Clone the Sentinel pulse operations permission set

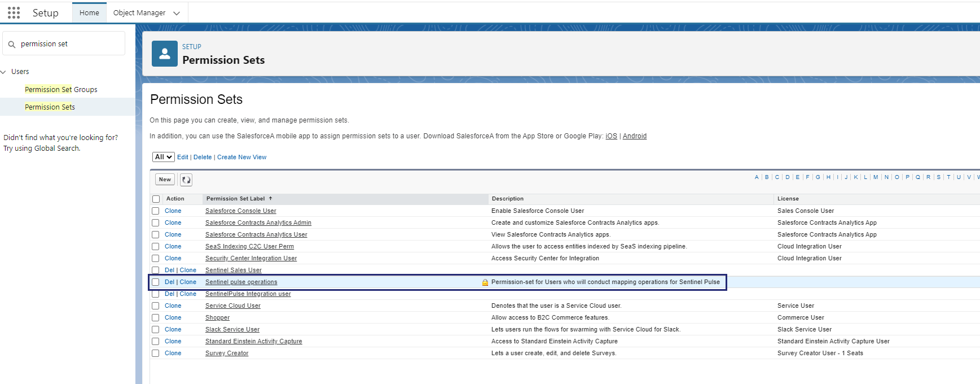pos(188,282)
